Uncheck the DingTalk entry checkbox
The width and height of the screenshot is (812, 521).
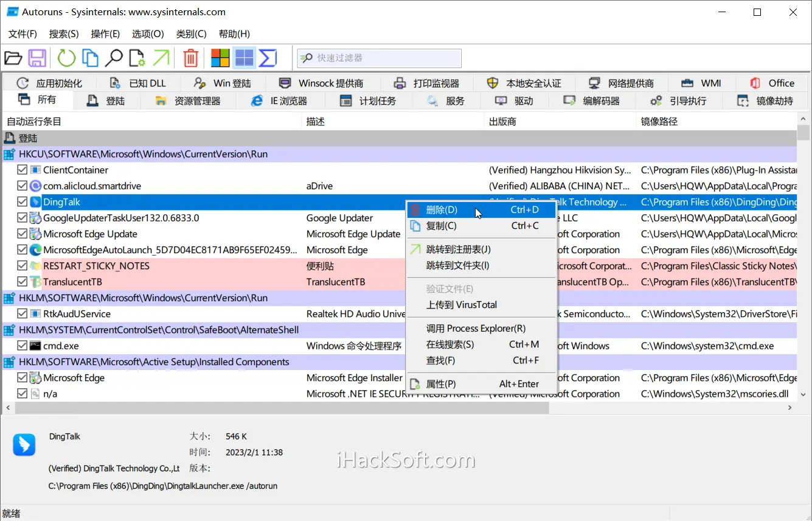(x=23, y=202)
